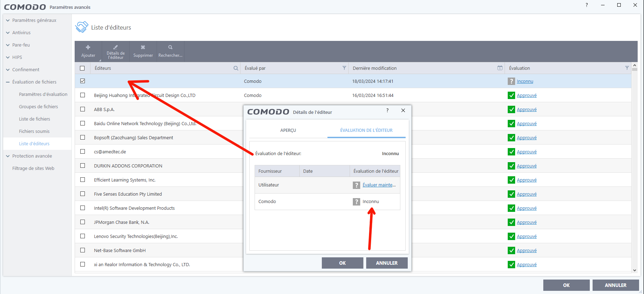Click green check icon for Net-Base Software row
This screenshot has width=644, height=294.
[x=511, y=251]
